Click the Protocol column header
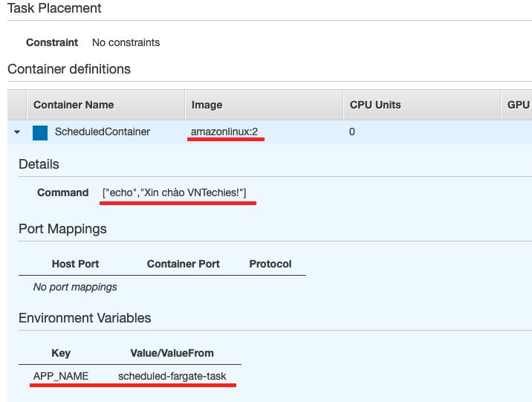The image size is (532, 402). pos(270,264)
